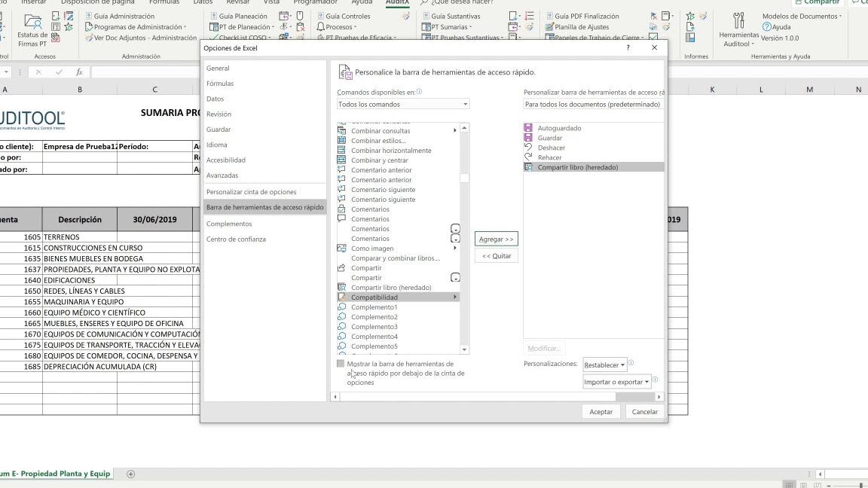Image resolution: width=868 pixels, height=488 pixels.
Task: Select Avanzadas category in options dialog
Action: click(264, 175)
